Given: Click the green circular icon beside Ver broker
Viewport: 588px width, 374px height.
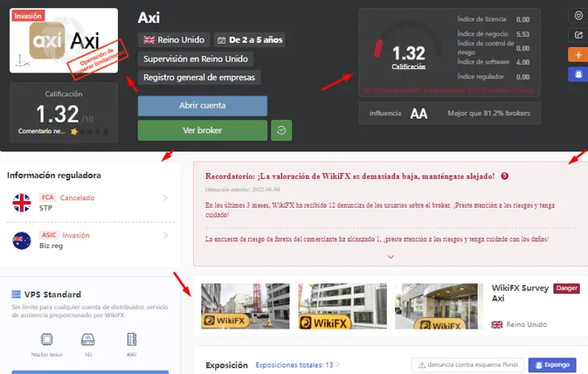Looking at the screenshot, I should pyautogui.click(x=281, y=130).
